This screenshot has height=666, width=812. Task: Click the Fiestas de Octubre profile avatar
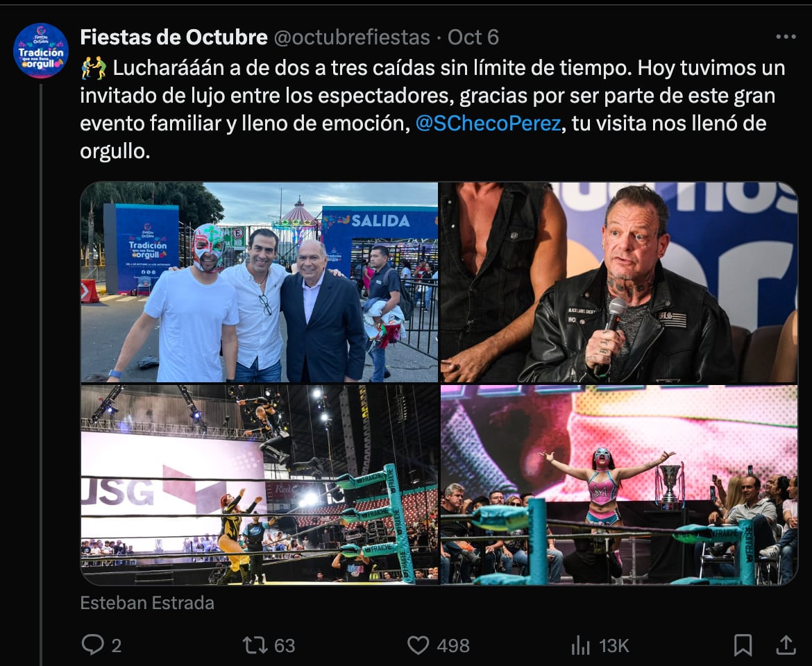41,51
